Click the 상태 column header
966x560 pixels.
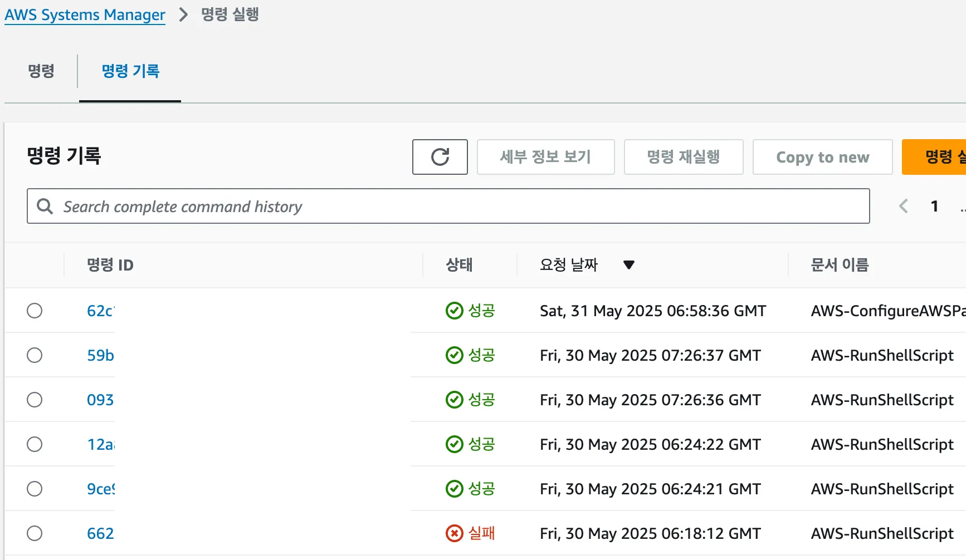click(459, 265)
